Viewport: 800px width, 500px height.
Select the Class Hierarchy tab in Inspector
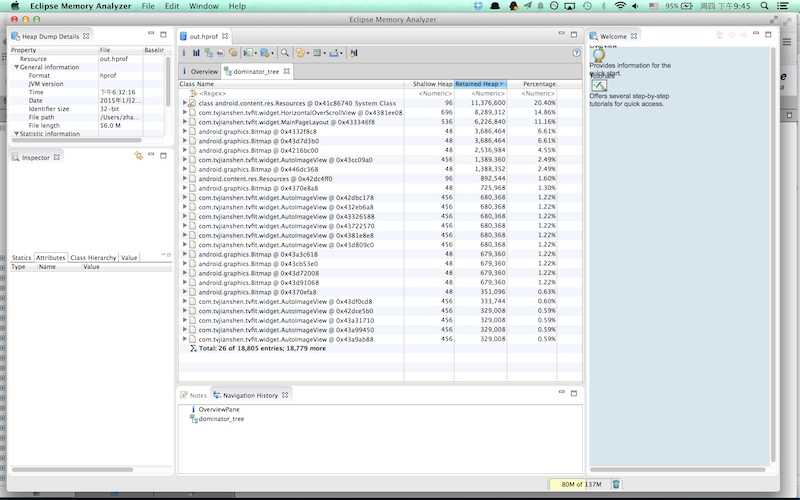93,258
